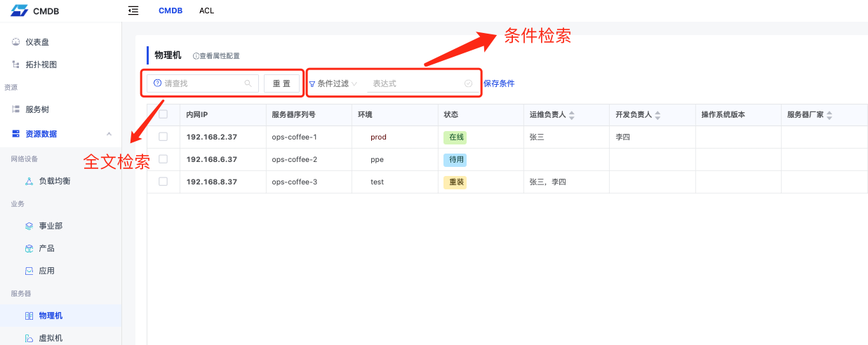Sort by 服务器厂家 column arrows
Viewport: 868px width, 345px height.
829,115
